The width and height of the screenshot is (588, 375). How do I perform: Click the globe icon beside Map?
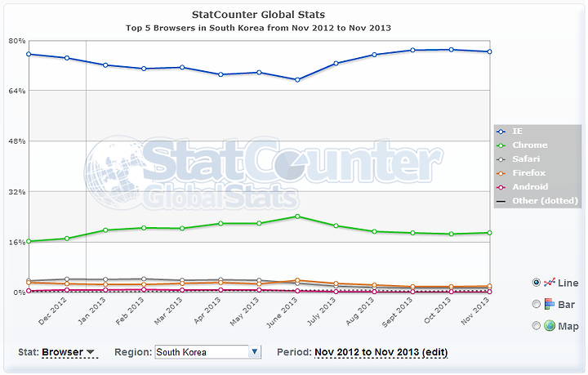pos(550,325)
